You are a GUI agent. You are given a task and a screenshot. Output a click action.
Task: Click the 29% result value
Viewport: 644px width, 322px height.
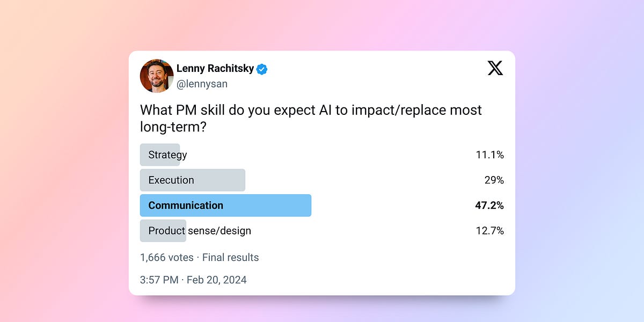[494, 180]
